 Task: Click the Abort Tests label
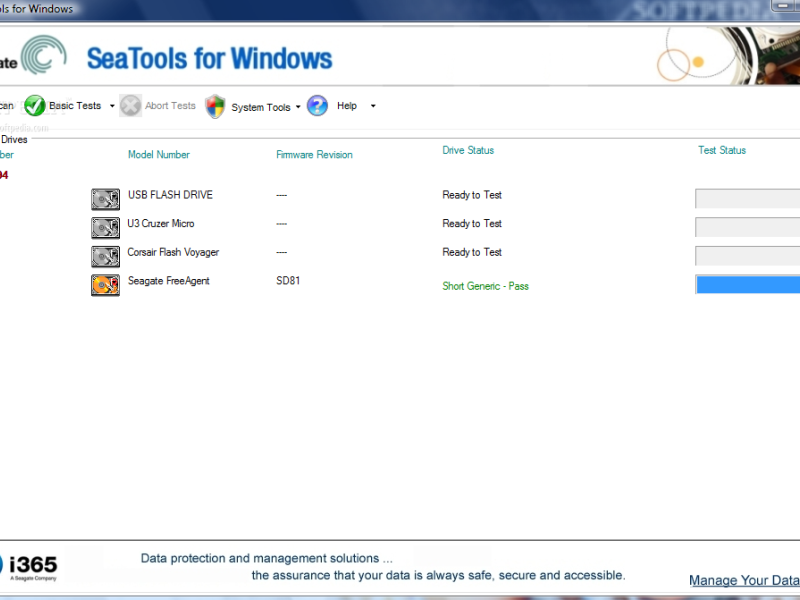point(170,106)
